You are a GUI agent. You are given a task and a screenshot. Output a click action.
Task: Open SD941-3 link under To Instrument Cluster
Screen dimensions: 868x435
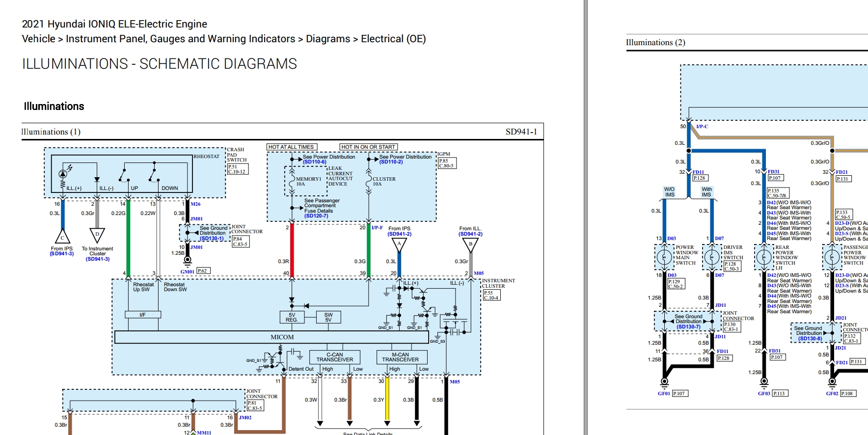click(x=98, y=259)
